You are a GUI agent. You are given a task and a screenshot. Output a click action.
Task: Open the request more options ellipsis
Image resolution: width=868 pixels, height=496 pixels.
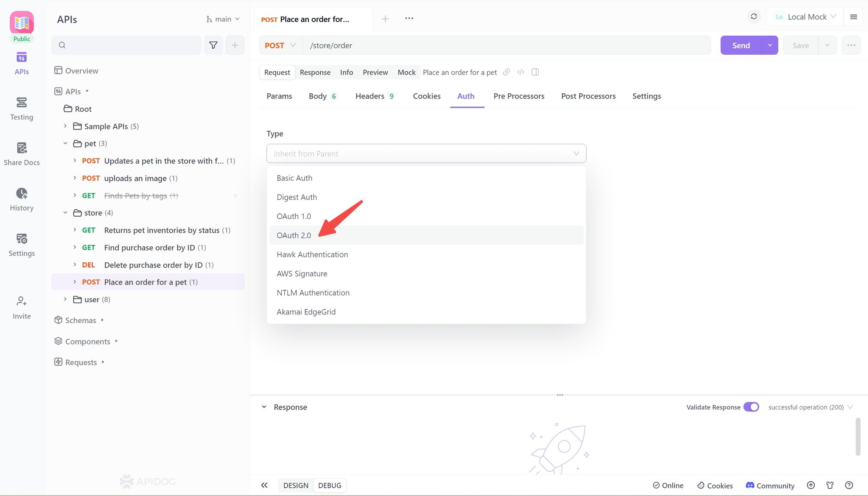(x=851, y=45)
